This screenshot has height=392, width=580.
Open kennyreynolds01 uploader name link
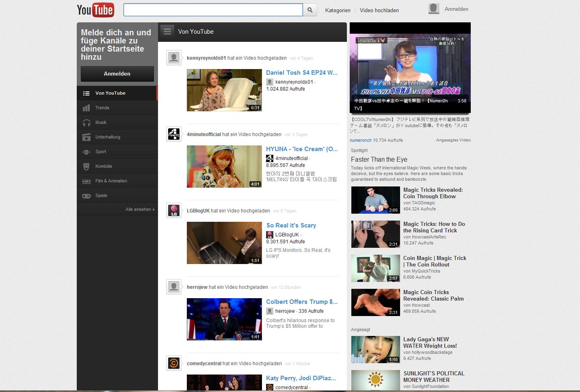click(x=206, y=58)
